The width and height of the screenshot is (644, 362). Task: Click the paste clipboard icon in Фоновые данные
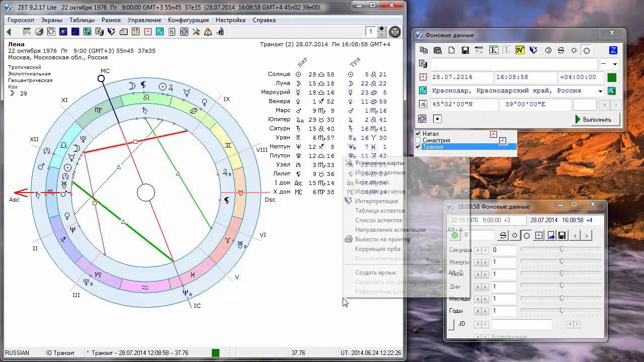[438, 50]
